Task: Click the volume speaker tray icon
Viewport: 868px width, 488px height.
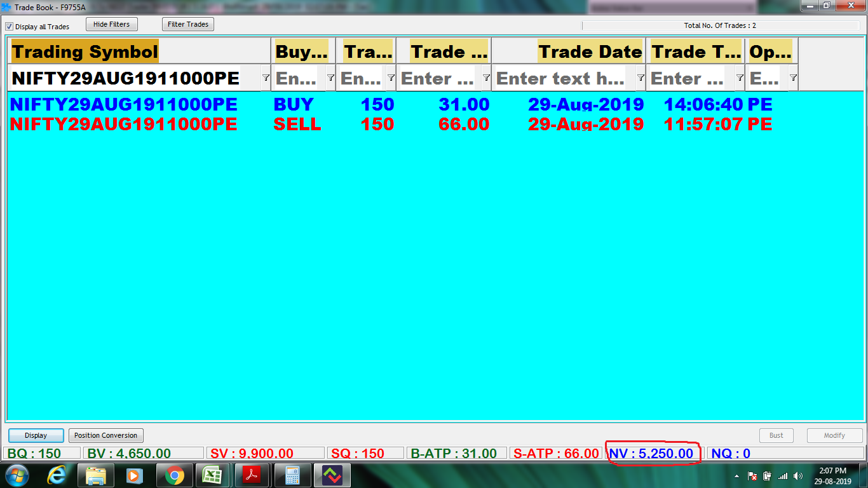Action: tap(798, 475)
